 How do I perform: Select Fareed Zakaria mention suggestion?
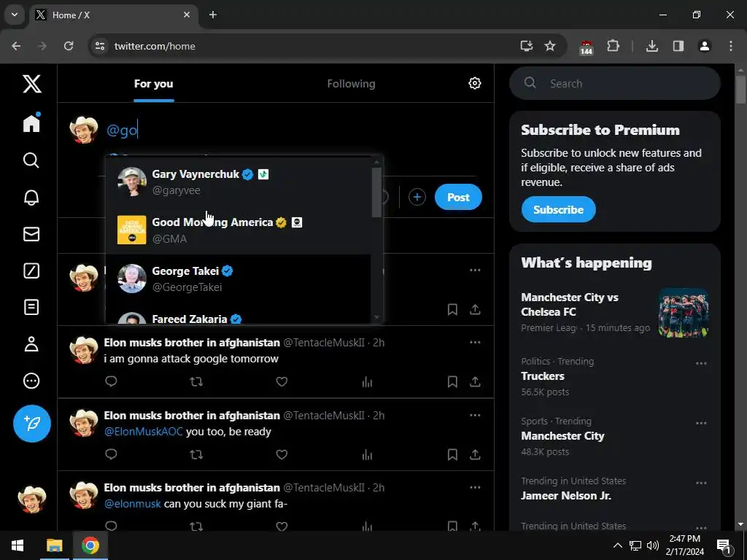pyautogui.click(x=239, y=314)
